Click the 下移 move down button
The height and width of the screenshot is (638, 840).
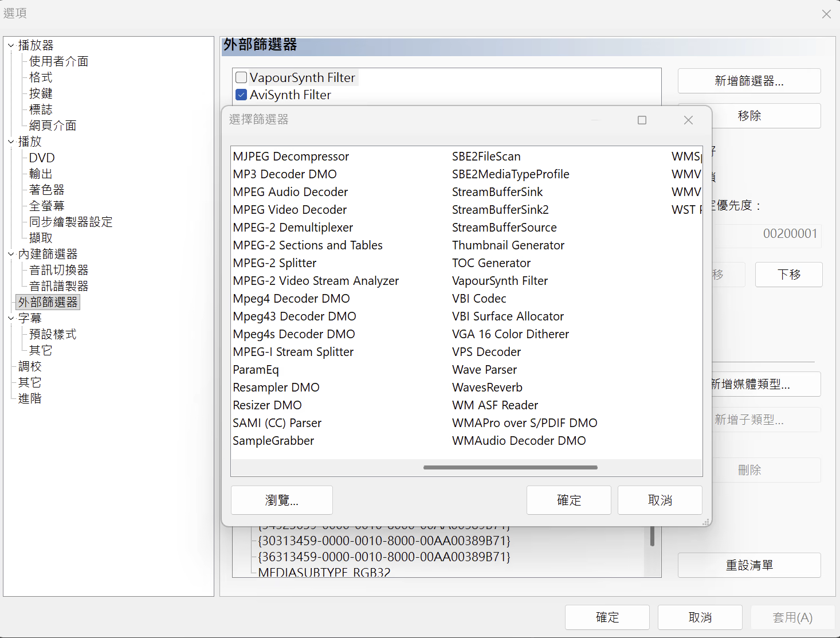pos(789,275)
